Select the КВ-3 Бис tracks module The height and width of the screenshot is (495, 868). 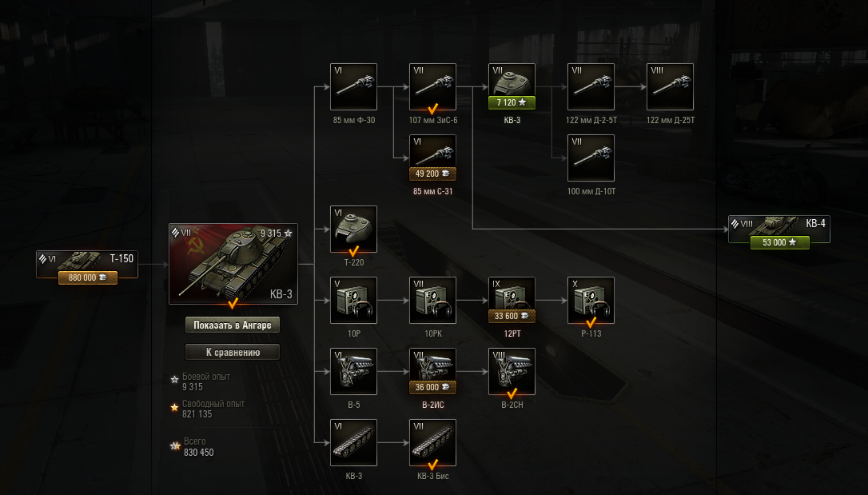point(432,442)
